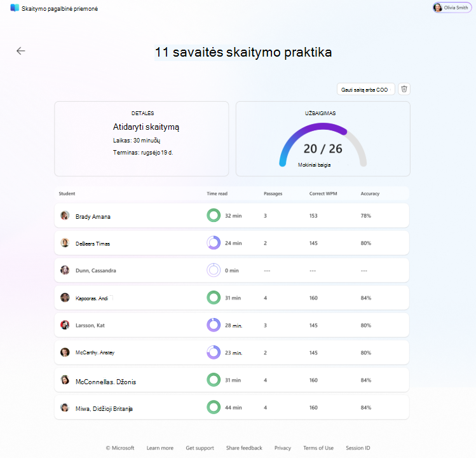Open the Share feedback footer link
476x458 pixels.
(x=244, y=448)
